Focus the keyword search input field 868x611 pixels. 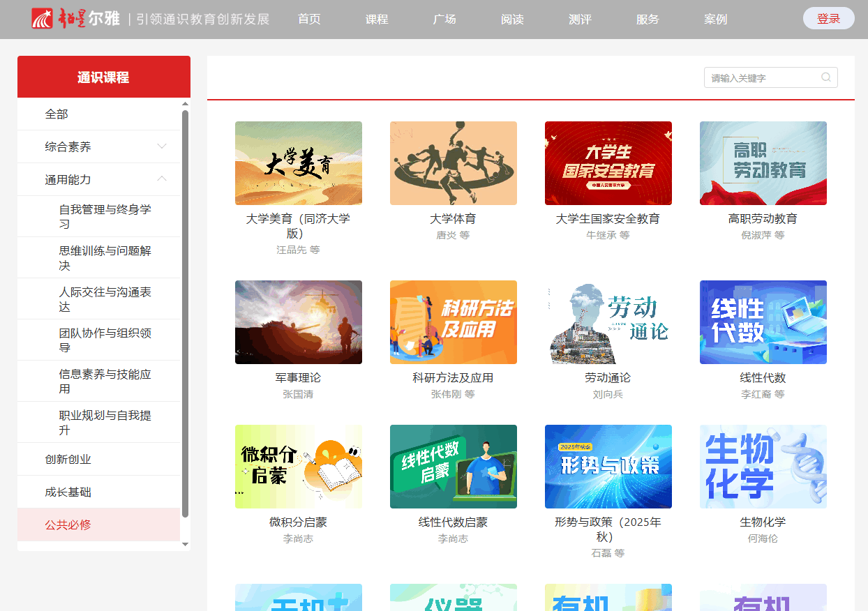coord(763,77)
